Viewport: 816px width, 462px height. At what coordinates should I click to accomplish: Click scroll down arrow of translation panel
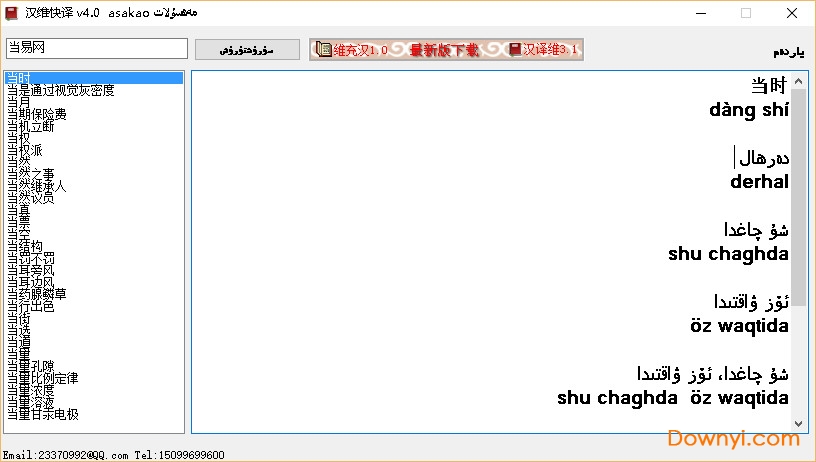click(797, 424)
